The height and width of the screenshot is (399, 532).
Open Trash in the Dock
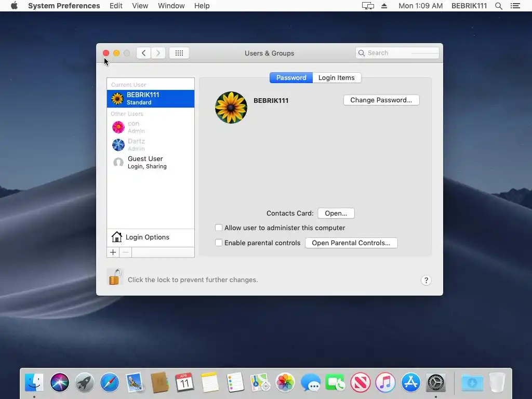click(x=497, y=382)
